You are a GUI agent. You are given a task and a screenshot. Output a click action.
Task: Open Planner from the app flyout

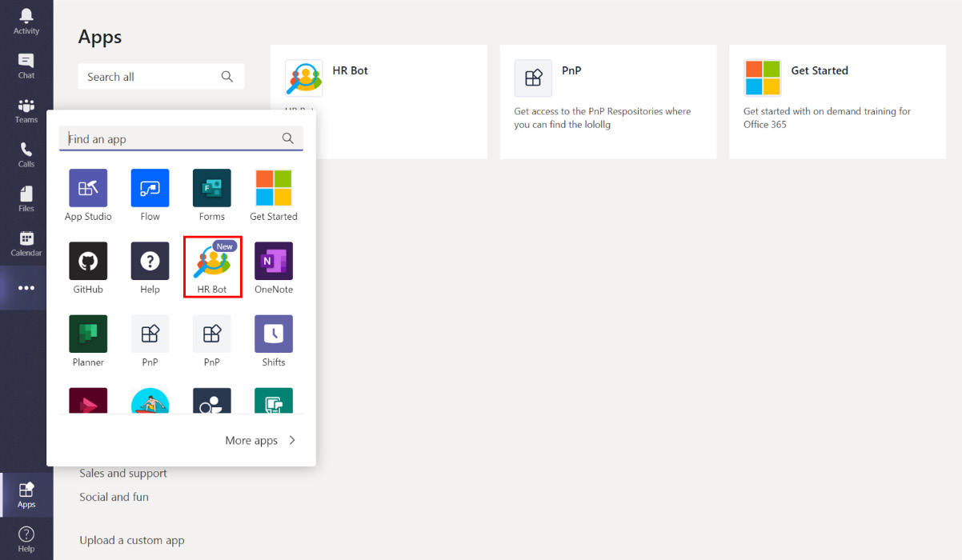pos(88,341)
